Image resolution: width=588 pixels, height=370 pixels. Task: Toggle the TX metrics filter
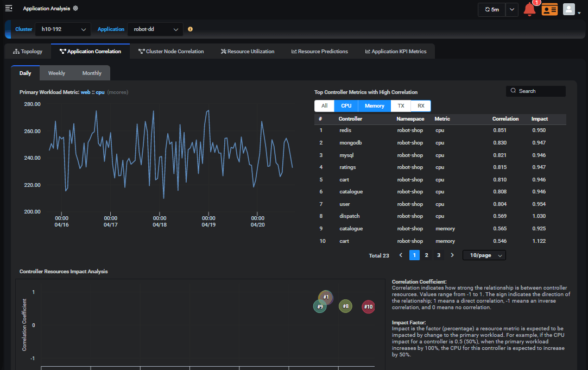point(401,106)
